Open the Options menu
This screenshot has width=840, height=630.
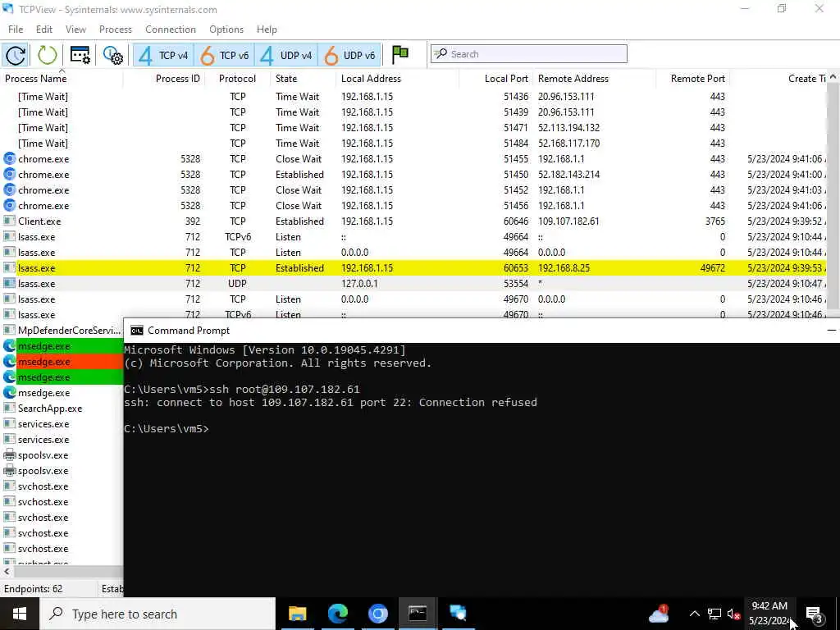click(x=226, y=30)
